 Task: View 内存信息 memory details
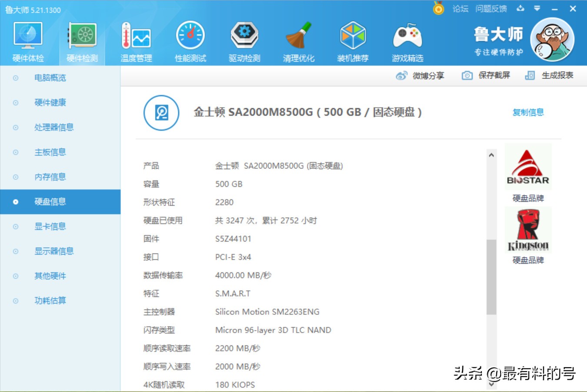click(50, 177)
